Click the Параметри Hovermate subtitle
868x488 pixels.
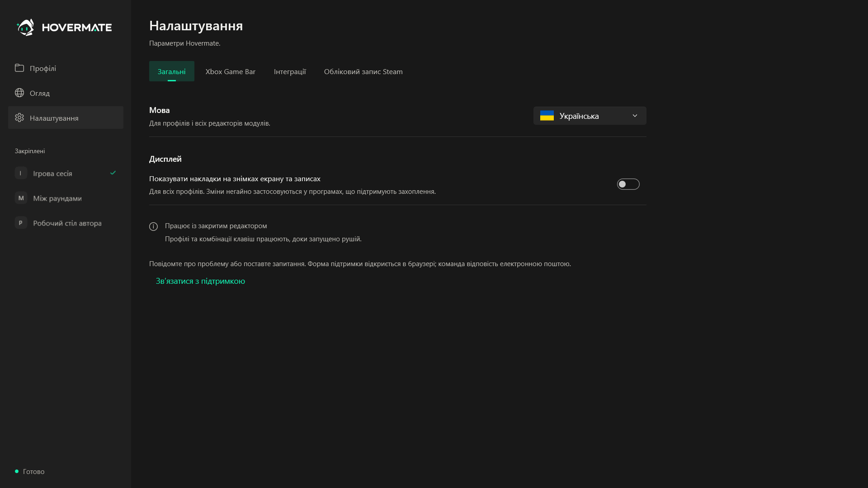[185, 43]
